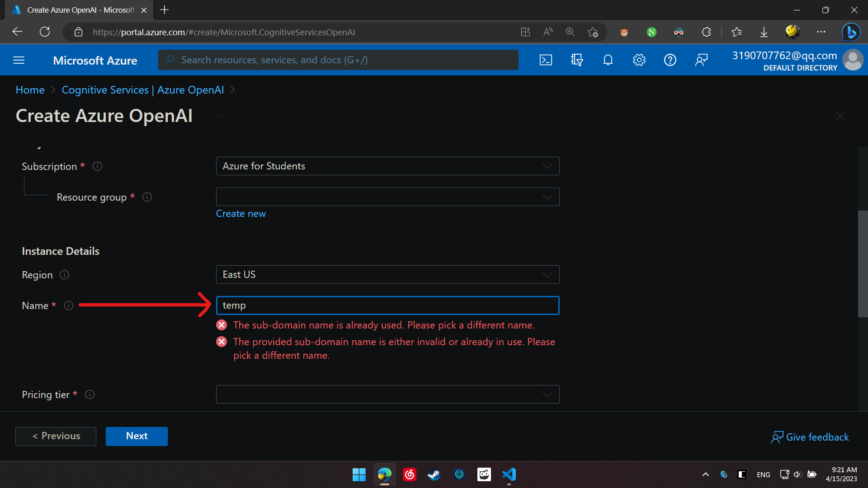Open the Resource group dropdown

[x=387, y=197]
